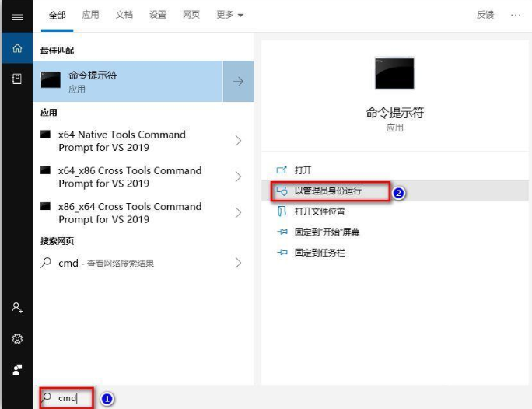This screenshot has width=532, height=409.
Task: Expand chevron for x64 Native Tools Command Prompt
Action: (x=238, y=141)
